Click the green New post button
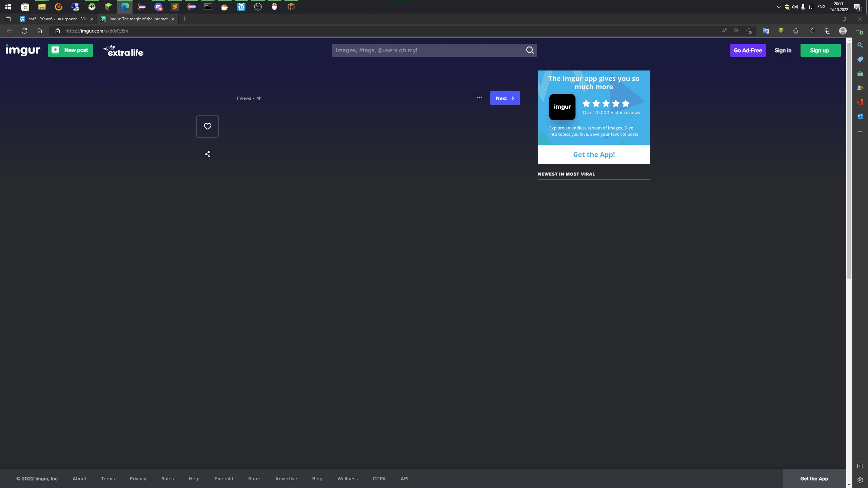868x488 pixels. click(71, 50)
